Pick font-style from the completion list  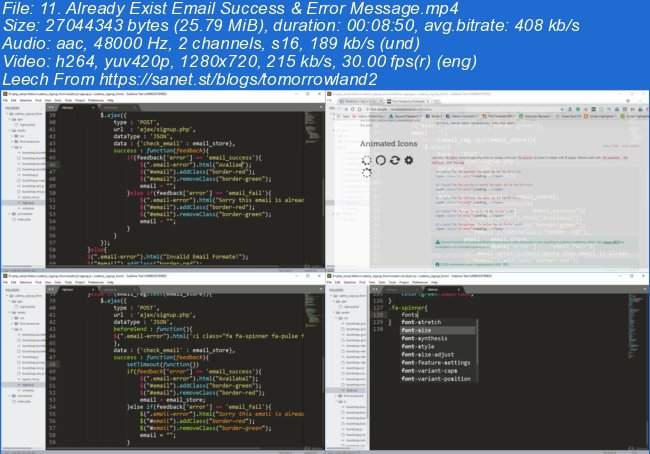418,346
